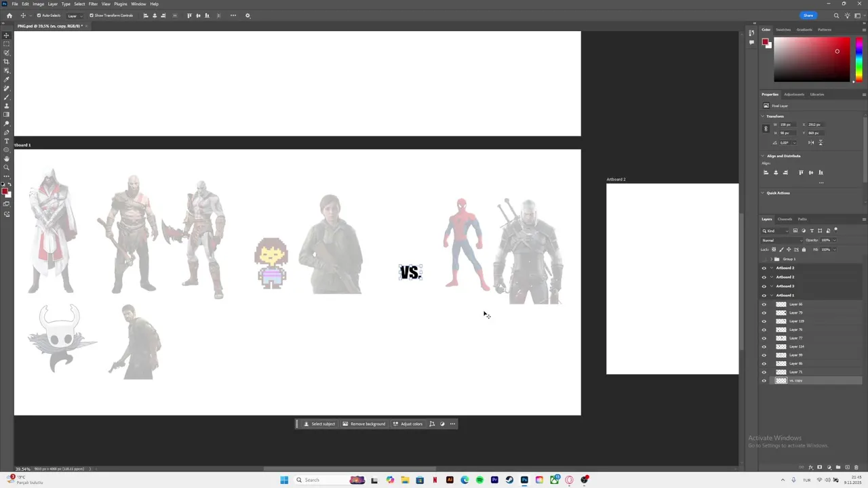Collapse the Align and Distribute section
Viewport: 868px width, 488px height.
[x=763, y=156]
